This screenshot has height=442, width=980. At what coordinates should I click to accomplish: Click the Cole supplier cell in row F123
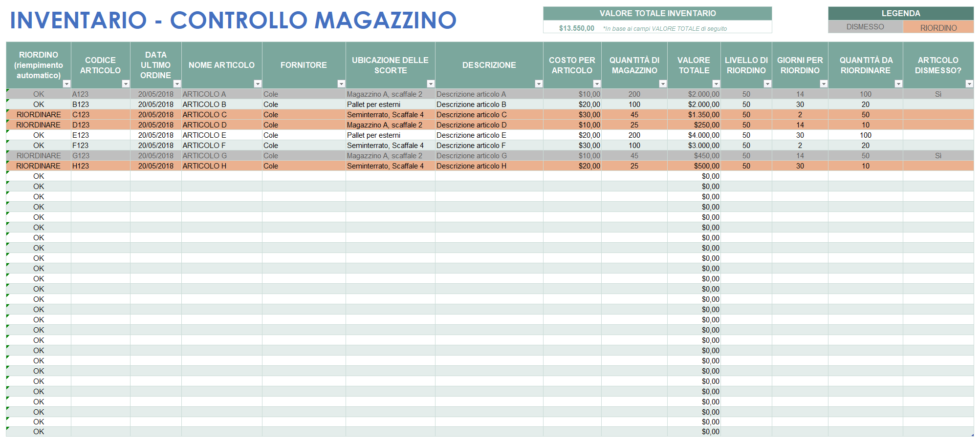[x=304, y=145]
